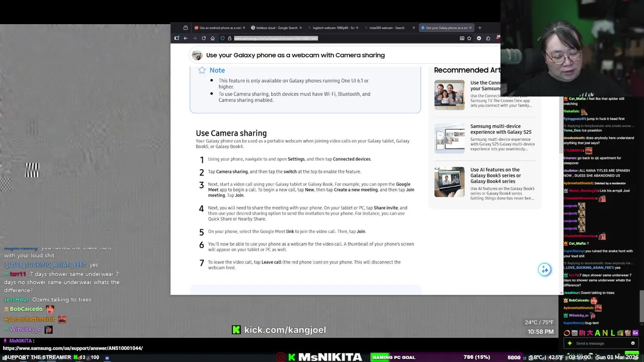Image resolution: width=644 pixels, height=362 pixels.
Task: Click the browser forward arrow
Action: (194, 38)
